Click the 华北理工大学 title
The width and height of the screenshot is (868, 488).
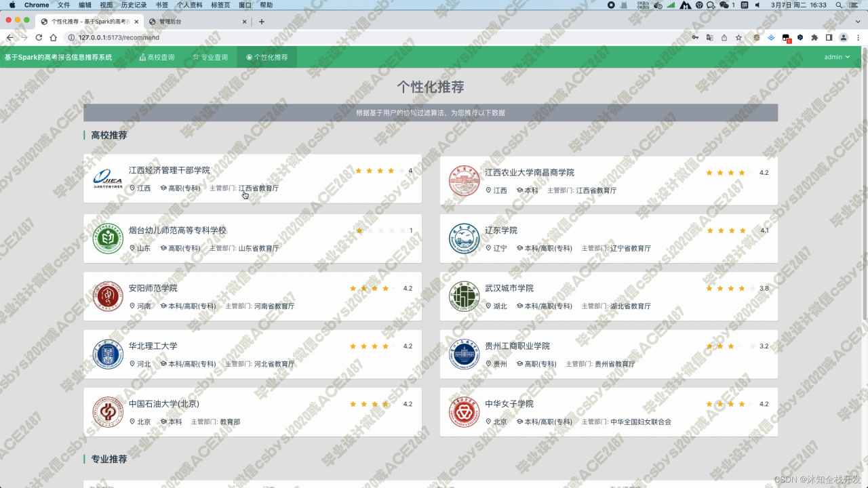[153, 346]
